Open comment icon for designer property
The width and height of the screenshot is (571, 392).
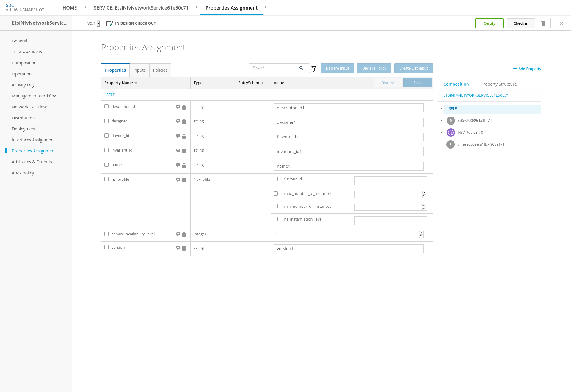point(178,121)
